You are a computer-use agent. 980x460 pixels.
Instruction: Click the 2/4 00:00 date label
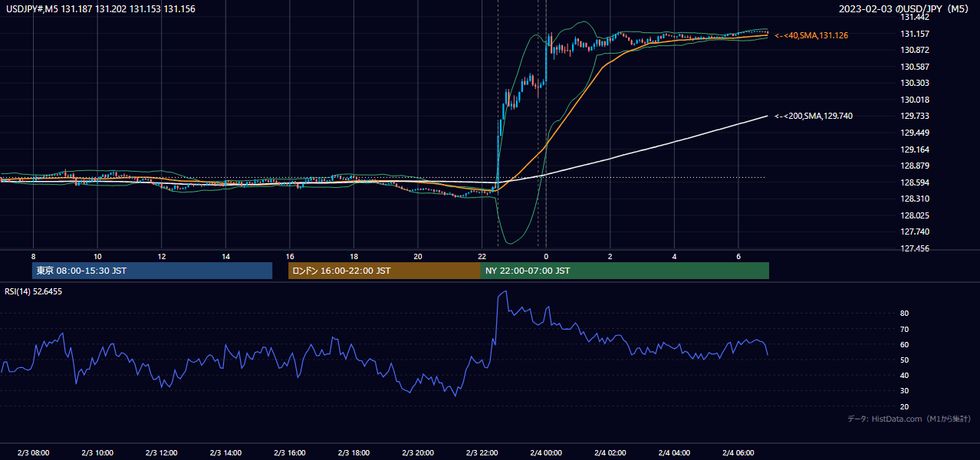[x=546, y=453]
